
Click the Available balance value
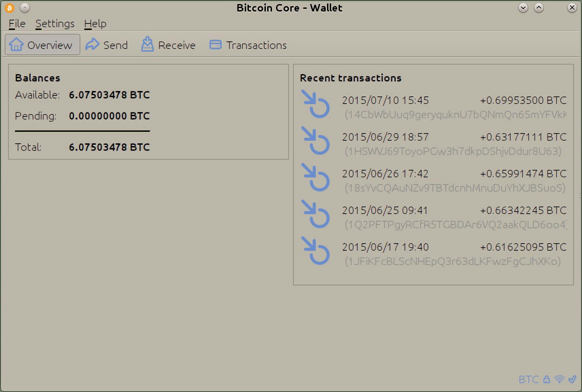click(109, 95)
